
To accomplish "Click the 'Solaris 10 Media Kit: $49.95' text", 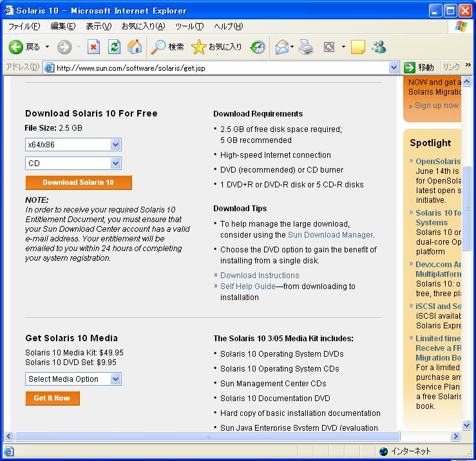I will 74,352.
